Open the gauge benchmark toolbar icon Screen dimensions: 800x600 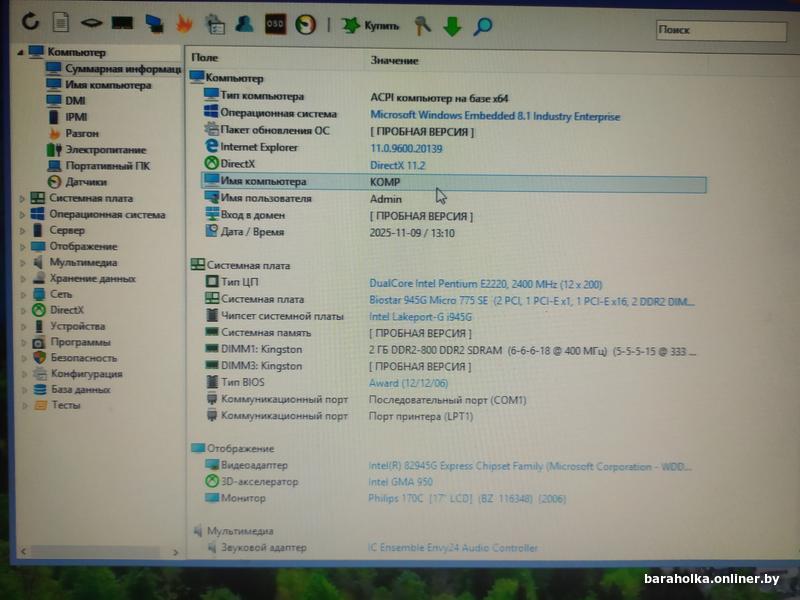(306, 24)
